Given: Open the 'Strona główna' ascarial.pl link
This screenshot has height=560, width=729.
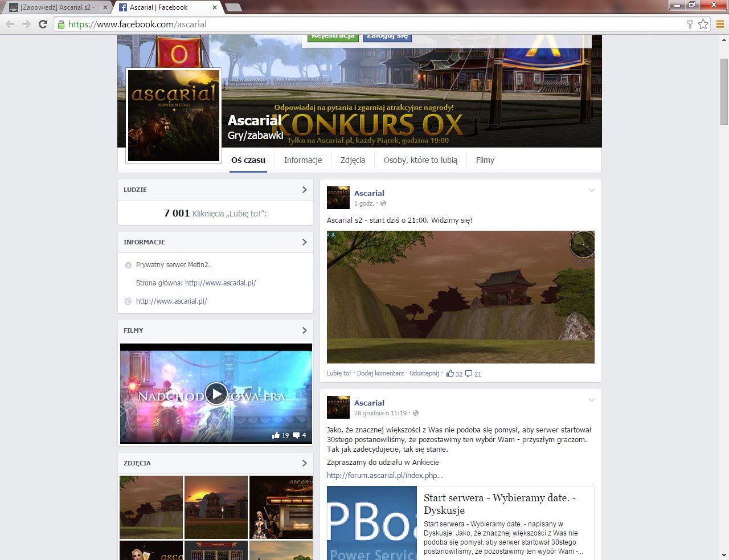Looking at the screenshot, I should 220,283.
